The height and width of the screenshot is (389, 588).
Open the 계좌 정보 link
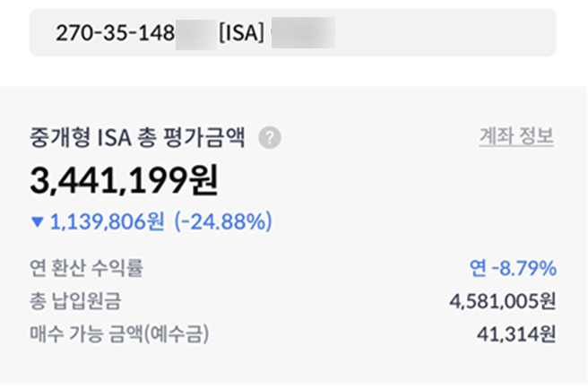516,137
